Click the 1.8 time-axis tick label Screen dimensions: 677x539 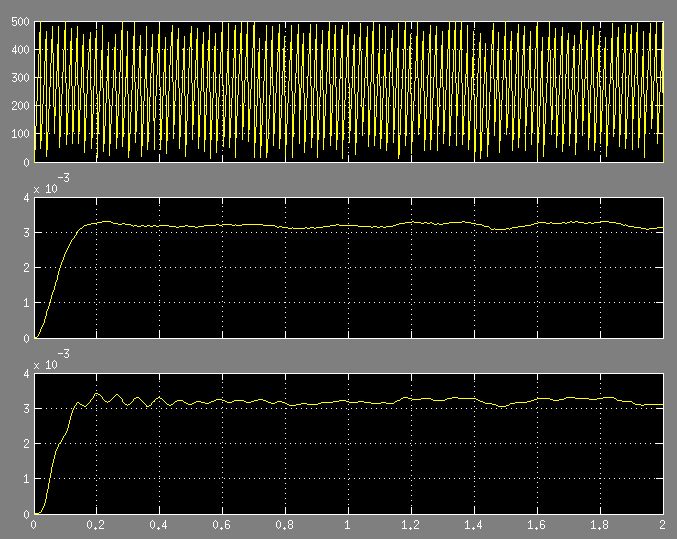coord(600,525)
